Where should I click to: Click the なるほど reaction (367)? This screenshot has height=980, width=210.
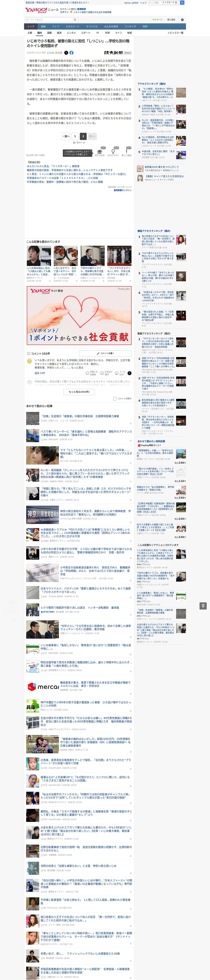point(106,373)
